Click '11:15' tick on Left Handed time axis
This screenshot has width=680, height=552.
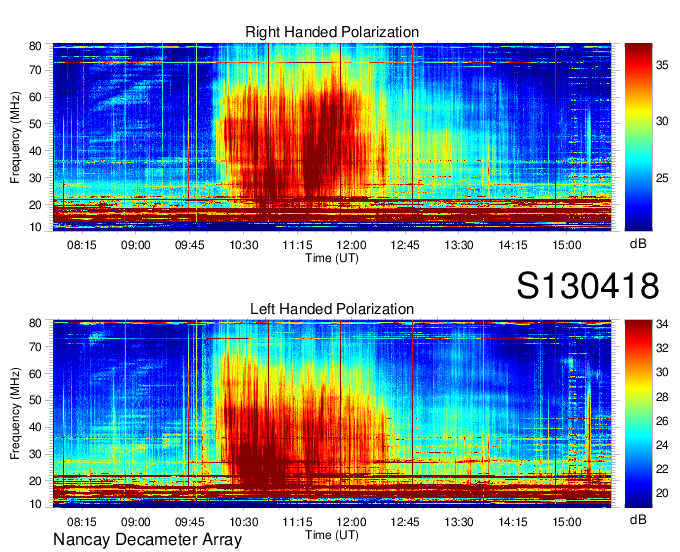click(x=298, y=522)
